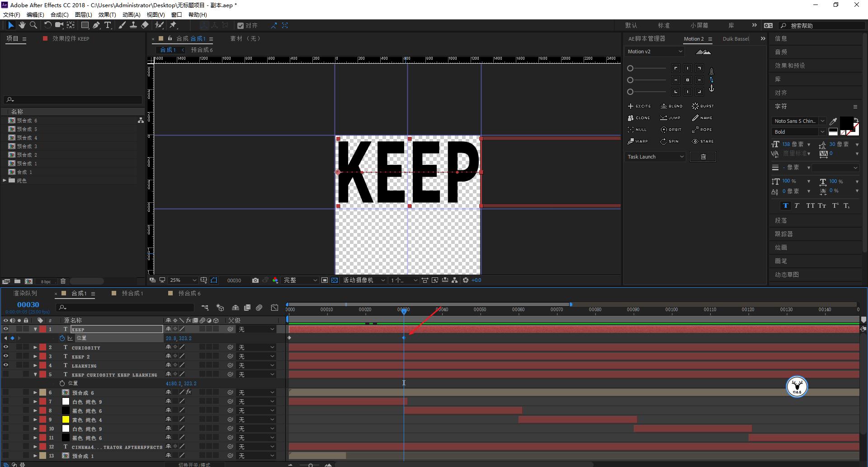Select the Horizontal Type tool
Image resolution: width=868 pixels, height=467 pixels.
click(x=108, y=25)
